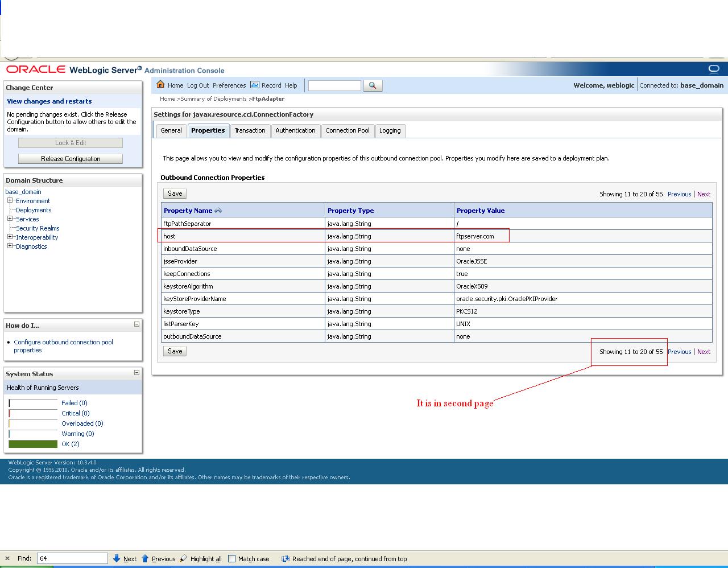Go to top Next page link
The width and height of the screenshot is (728, 568).
(x=704, y=194)
